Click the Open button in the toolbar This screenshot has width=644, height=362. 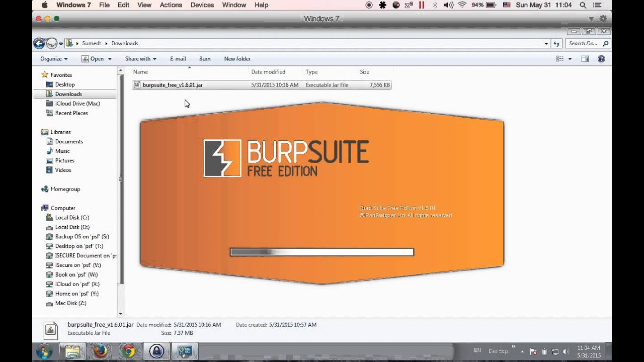pos(93,59)
